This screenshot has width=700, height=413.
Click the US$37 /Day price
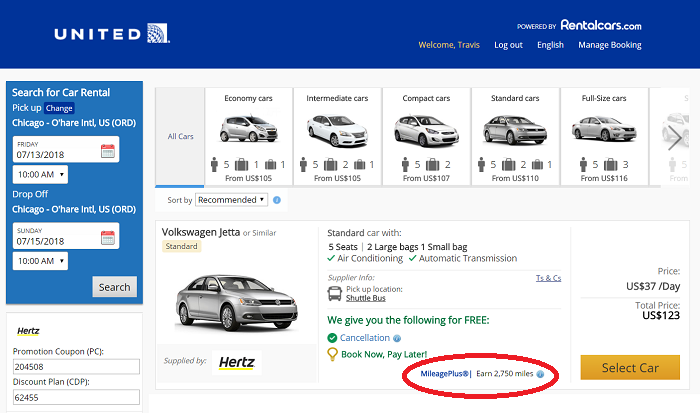pos(653,286)
